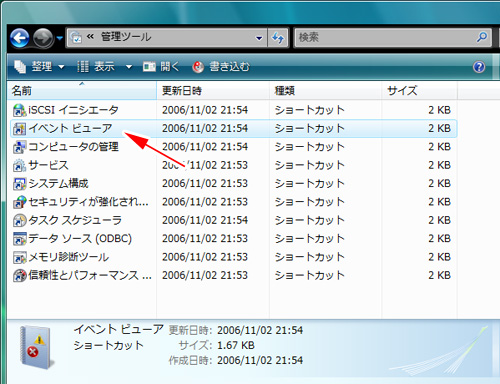Click the 書き込む burn button

(x=221, y=67)
